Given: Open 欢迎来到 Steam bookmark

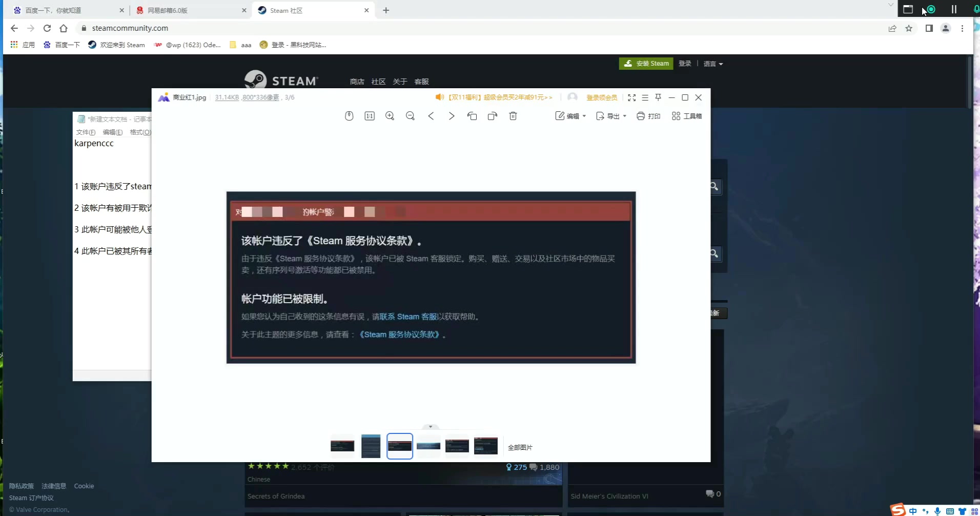Looking at the screenshot, I should (116, 45).
